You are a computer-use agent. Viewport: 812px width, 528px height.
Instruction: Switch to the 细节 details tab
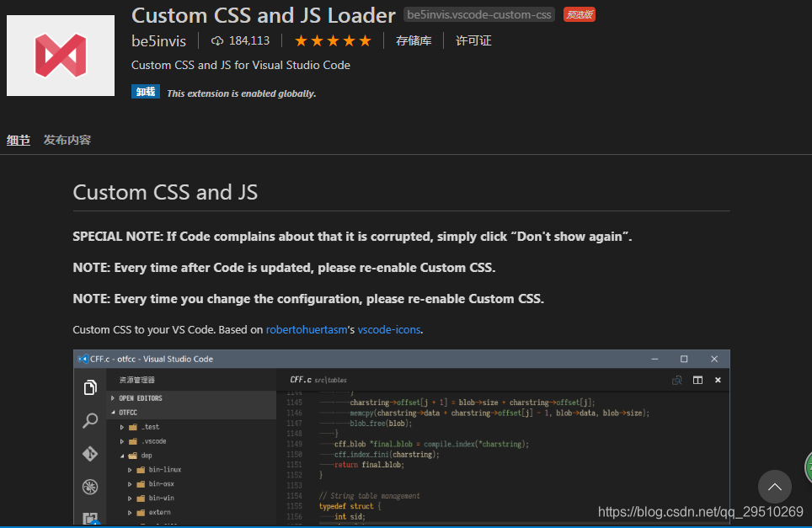pos(19,140)
